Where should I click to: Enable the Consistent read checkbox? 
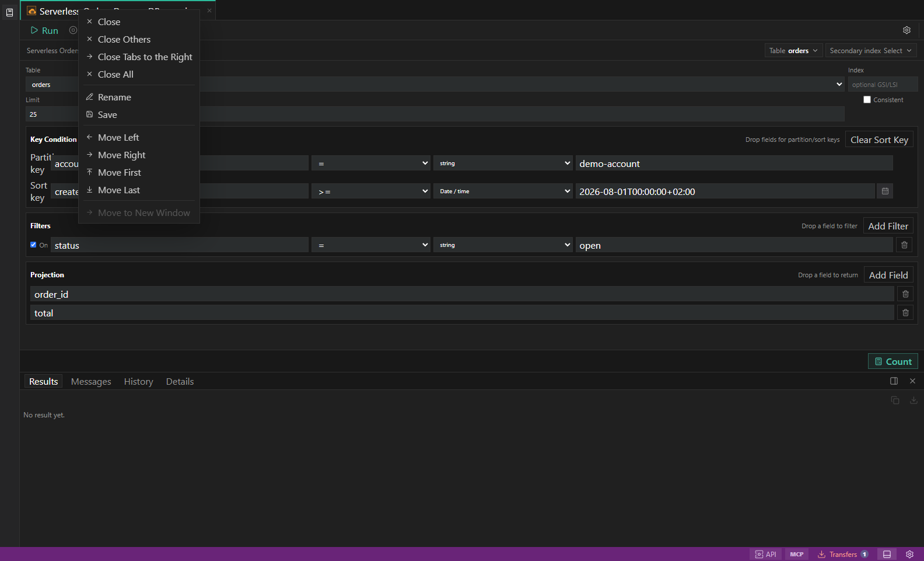click(867, 100)
